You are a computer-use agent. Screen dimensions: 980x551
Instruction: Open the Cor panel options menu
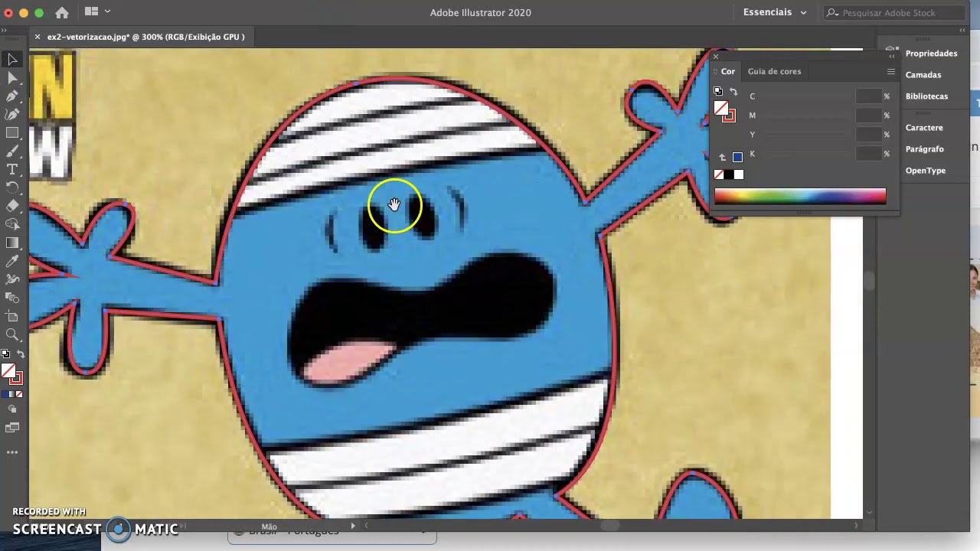point(890,72)
